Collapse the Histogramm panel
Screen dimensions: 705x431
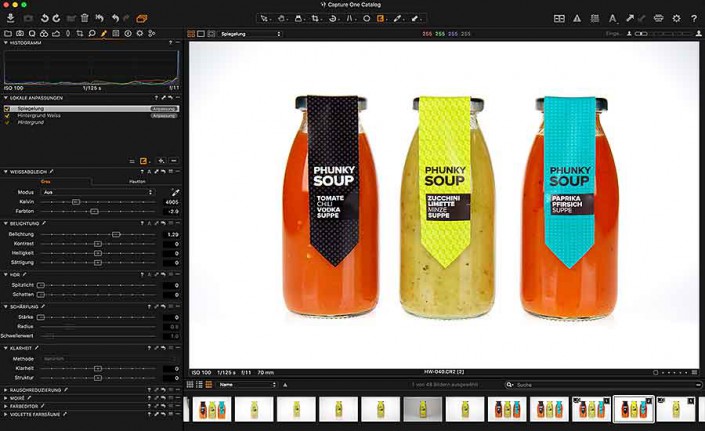pos(5,43)
